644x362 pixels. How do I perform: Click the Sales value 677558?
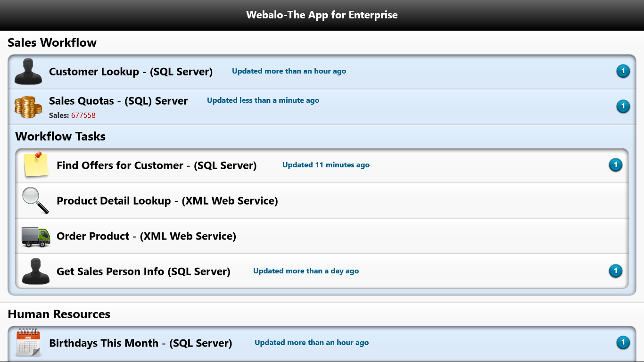pyautogui.click(x=83, y=115)
